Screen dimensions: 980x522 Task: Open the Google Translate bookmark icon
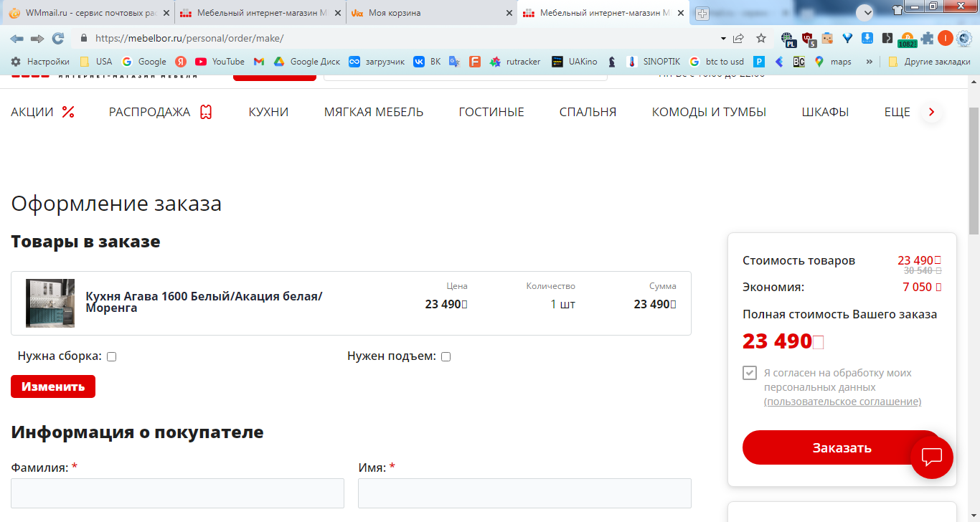(x=454, y=62)
